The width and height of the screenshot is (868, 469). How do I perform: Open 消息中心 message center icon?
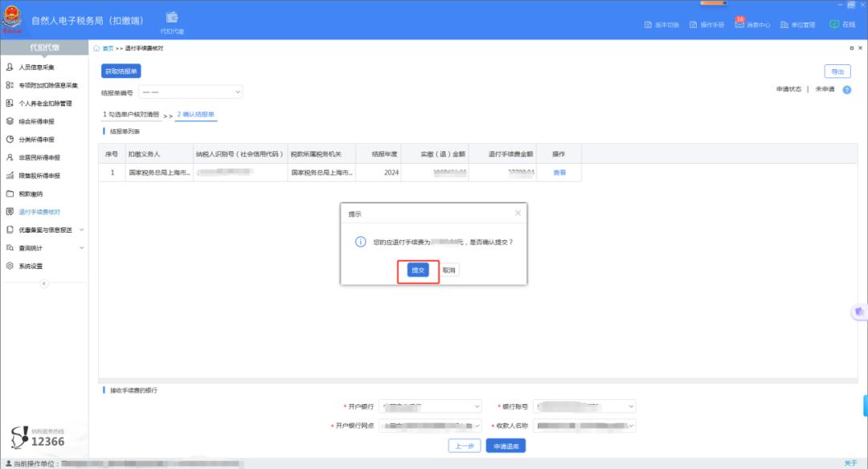(740, 24)
